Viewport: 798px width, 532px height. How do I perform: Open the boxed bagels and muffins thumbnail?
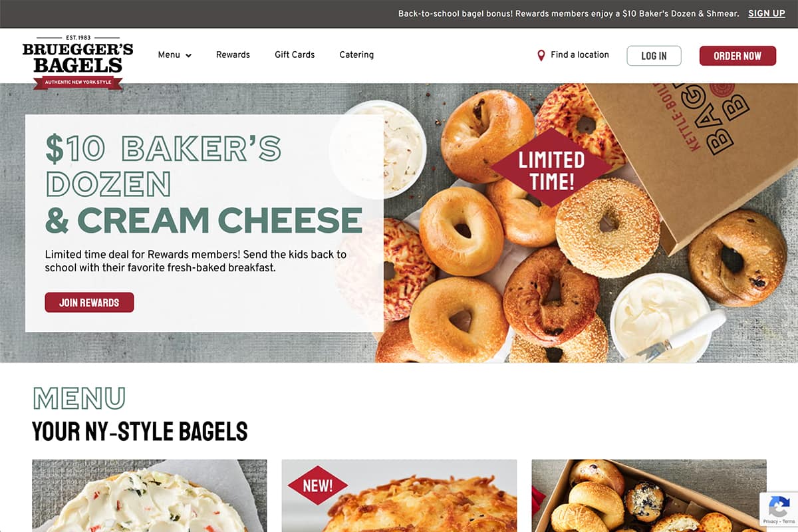[649, 495]
